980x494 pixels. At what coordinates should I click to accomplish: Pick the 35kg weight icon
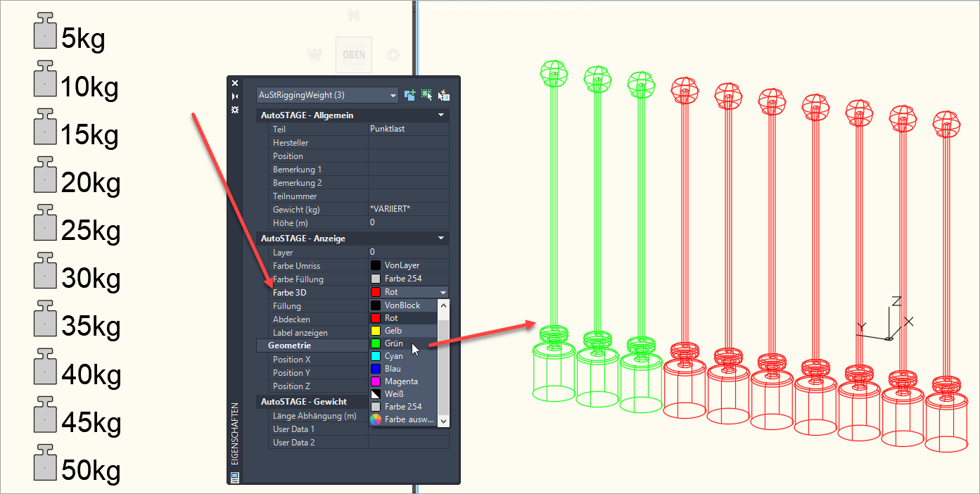(45, 317)
